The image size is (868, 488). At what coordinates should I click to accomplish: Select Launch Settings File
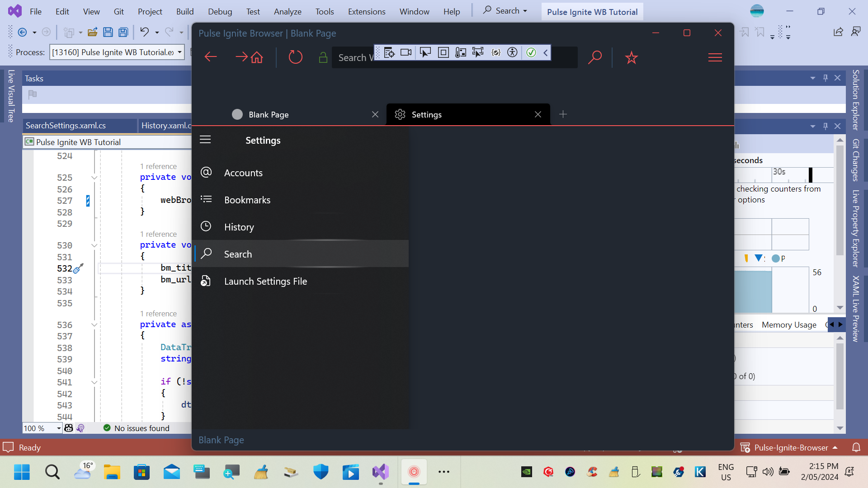(x=265, y=282)
